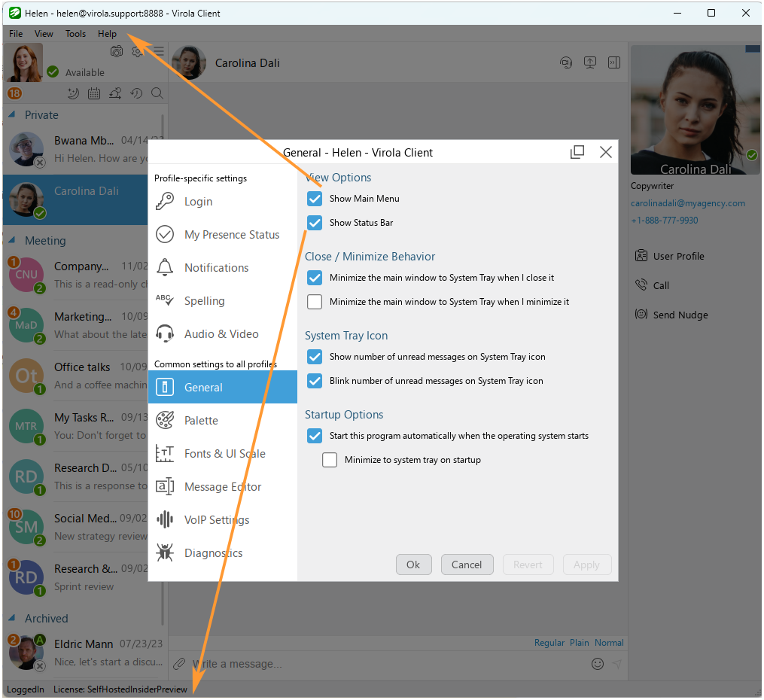Click the Write a message input field

click(x=376, y=664)
